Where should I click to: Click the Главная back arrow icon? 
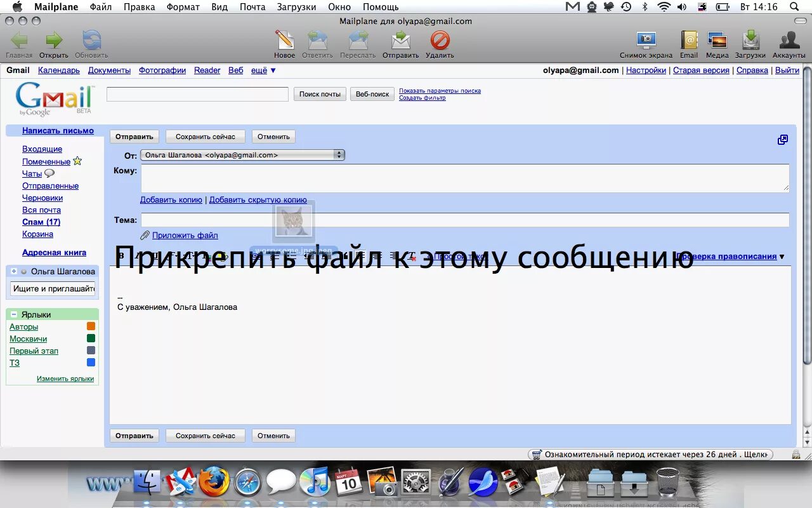[19, 41]
